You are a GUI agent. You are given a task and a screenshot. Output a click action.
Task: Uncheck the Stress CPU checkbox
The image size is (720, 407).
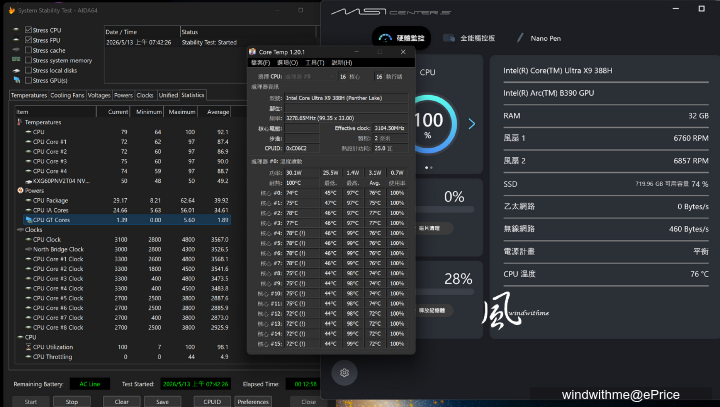(x=28, y=30)
